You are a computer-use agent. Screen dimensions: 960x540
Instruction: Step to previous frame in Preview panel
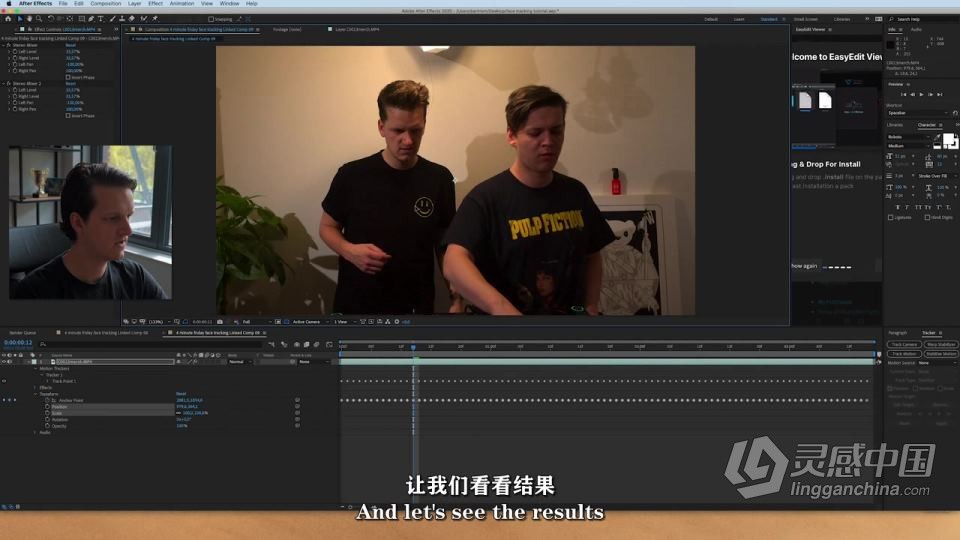click(912, 94)
